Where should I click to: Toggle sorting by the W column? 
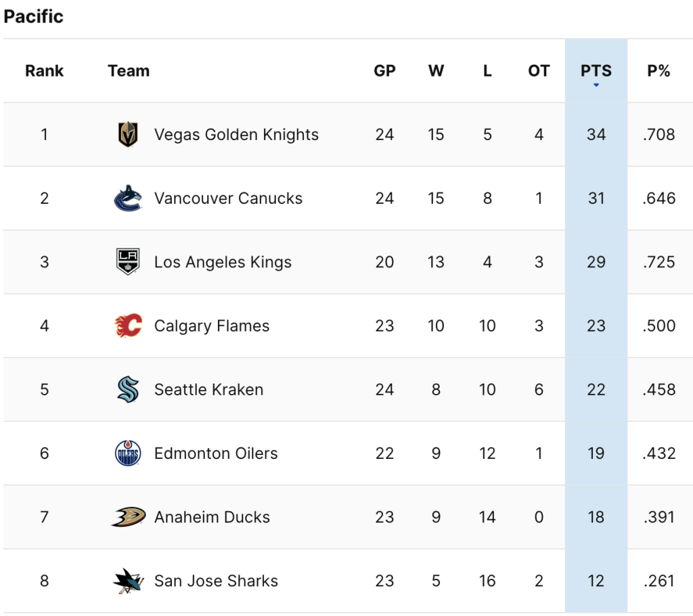436,70
